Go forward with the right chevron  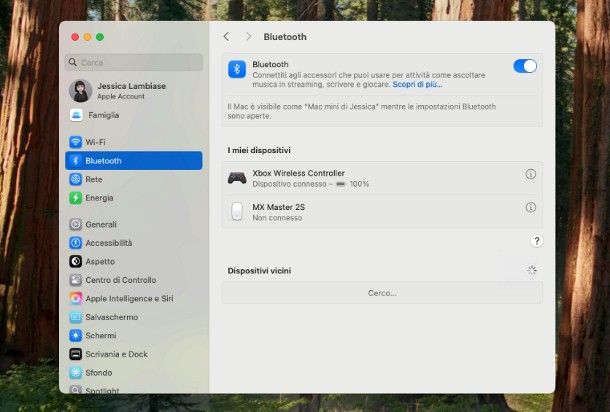coord(249,37)
